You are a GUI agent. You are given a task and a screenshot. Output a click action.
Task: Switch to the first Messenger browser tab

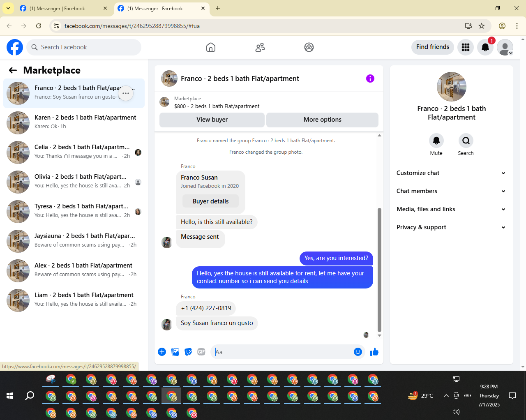click(x=63, y=8)
